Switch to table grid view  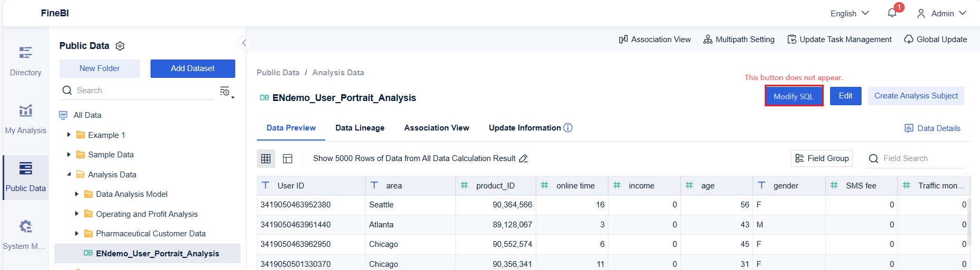click(266, 158)
